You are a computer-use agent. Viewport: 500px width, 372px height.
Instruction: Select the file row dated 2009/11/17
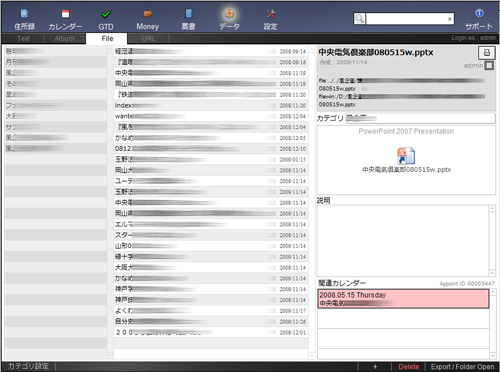(211, 311)
